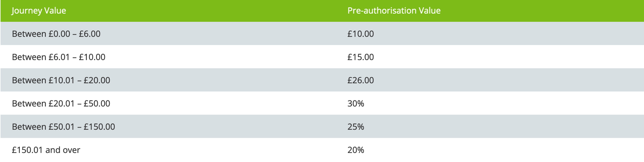Select the £15.00 pre-authorisation value

tap(361, 57)
